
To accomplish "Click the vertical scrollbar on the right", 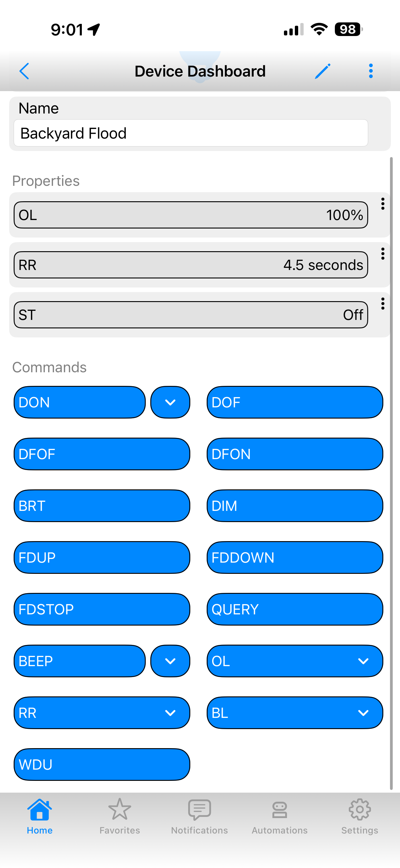I will 391,472.
